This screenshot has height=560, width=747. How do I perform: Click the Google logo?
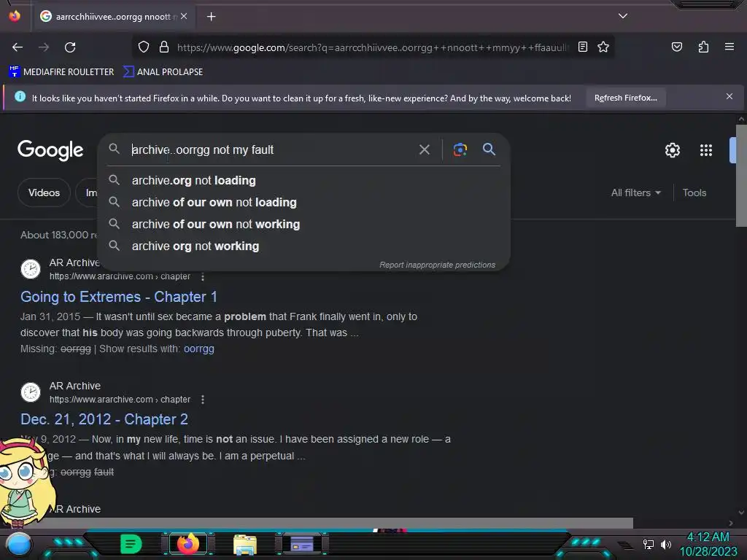pyautogui.click(x=50, y=150)
